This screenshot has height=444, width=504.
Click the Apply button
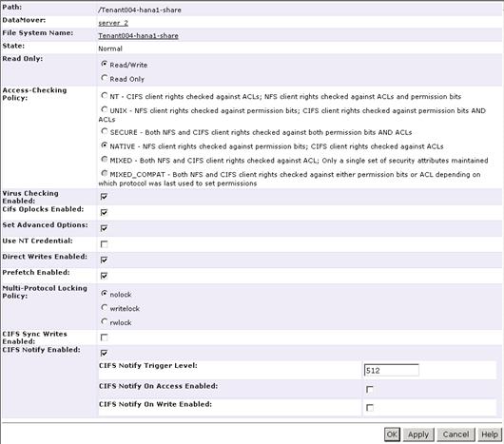418,434
